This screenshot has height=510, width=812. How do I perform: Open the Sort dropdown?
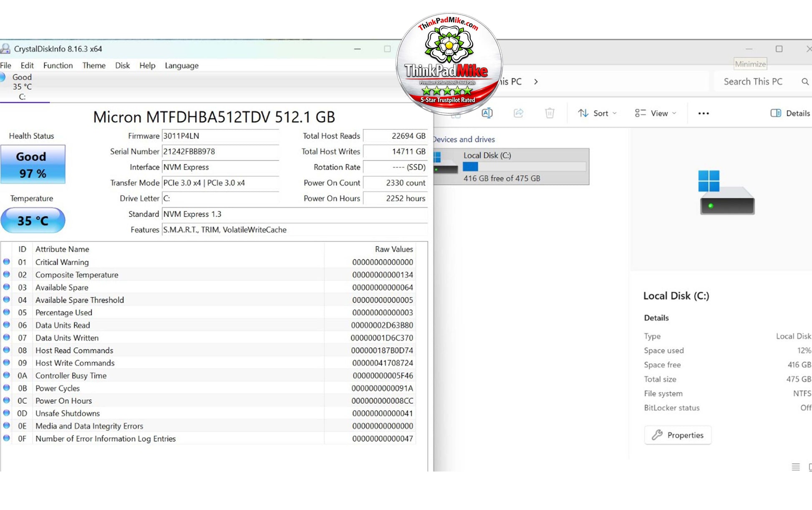[x=597, y=113]
